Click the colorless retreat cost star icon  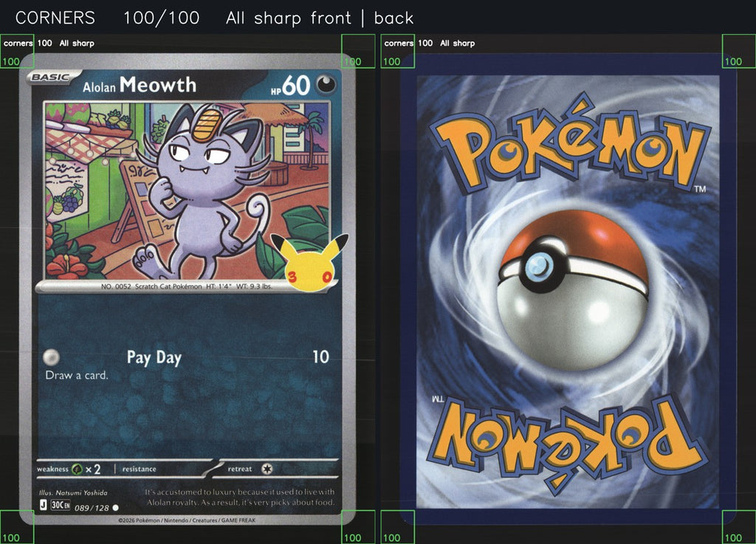[x=267, y=469]
